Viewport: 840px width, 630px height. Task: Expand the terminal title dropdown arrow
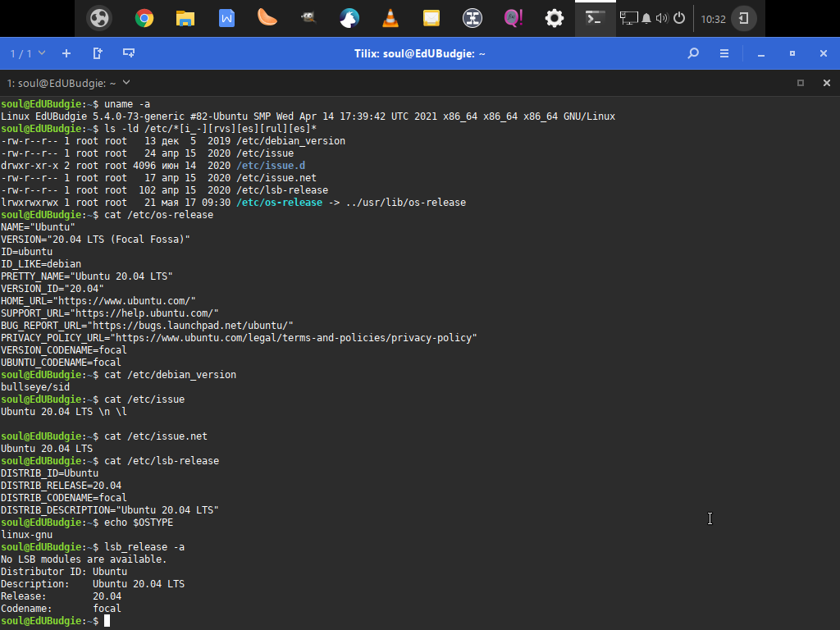[x=126, y=83]
